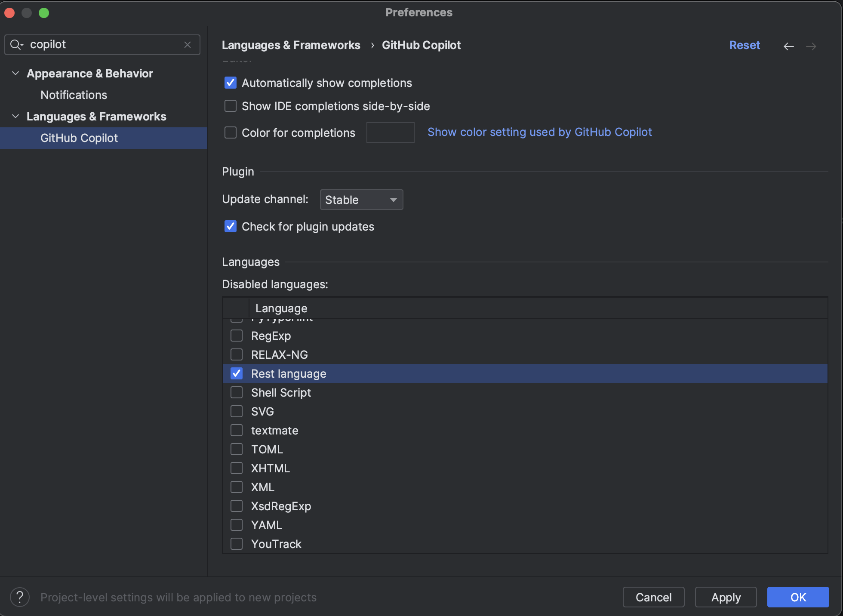Open Show color setting used by GitHub Copilot

[539, 132]
